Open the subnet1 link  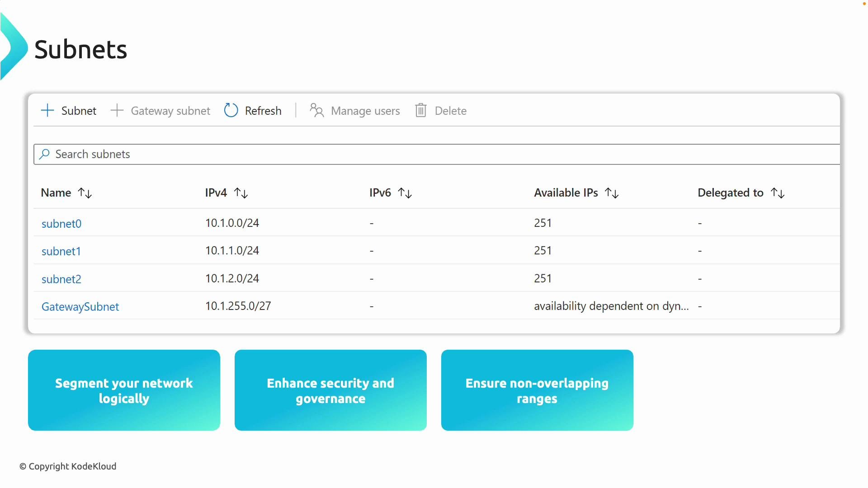point(61,251)
